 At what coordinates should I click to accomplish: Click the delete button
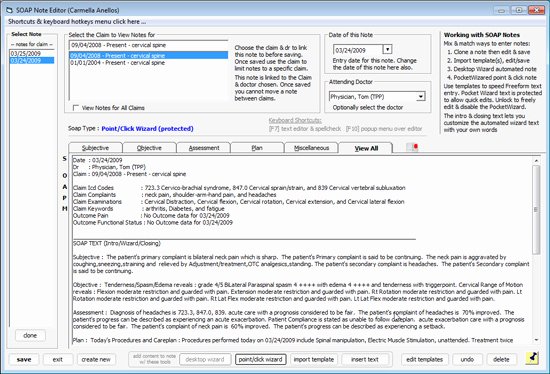tap(501, 359)
